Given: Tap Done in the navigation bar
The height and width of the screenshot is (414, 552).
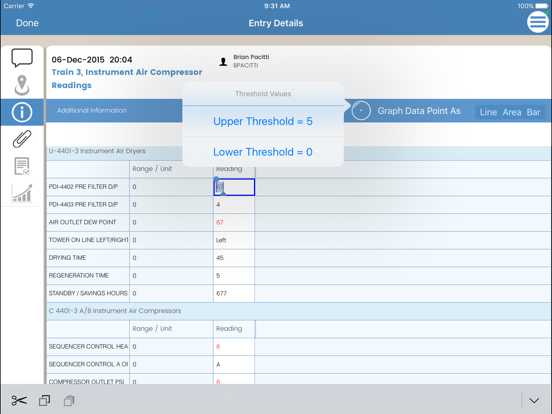Looking at the screenshot, I should click(27, 23).
